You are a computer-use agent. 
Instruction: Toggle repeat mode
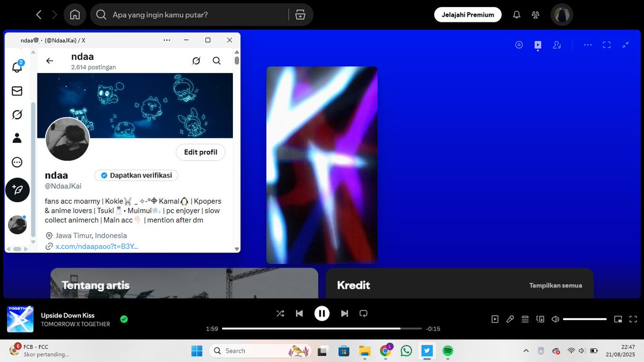363,313
